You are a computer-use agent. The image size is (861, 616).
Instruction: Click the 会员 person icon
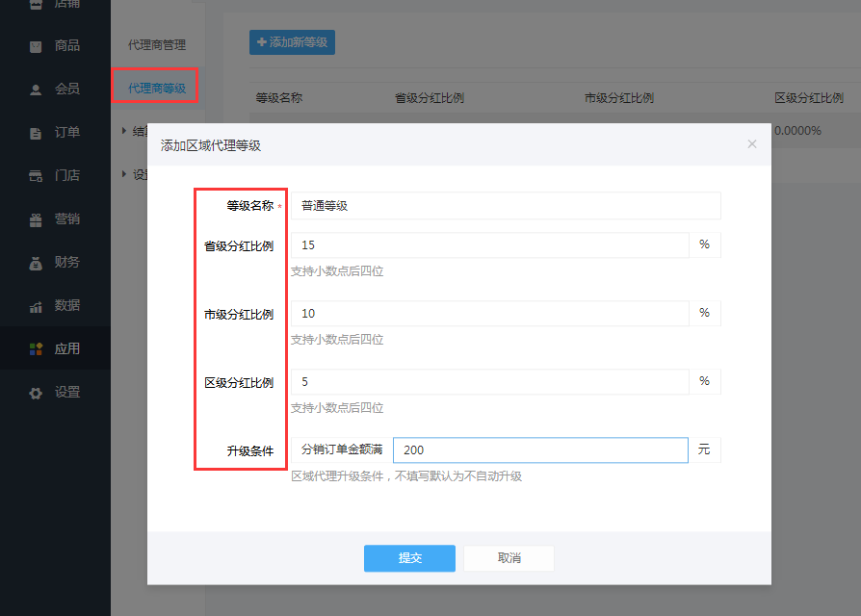click(x=36, y=90)
